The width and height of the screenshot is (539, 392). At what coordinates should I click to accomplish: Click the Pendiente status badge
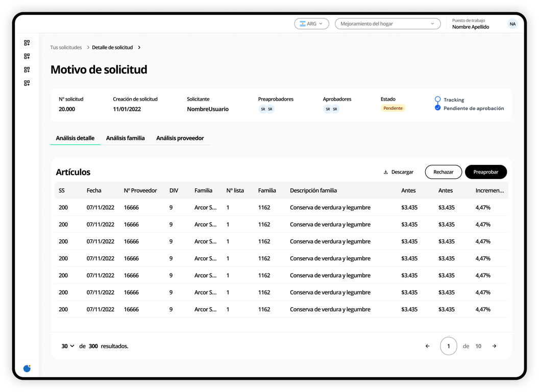[x=393, y=108]
